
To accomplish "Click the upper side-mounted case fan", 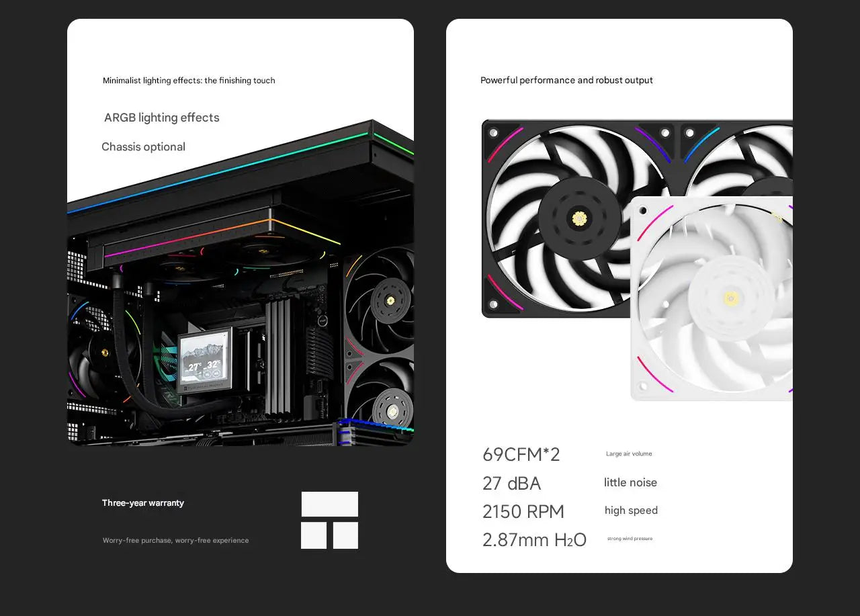I will point(380,299).
